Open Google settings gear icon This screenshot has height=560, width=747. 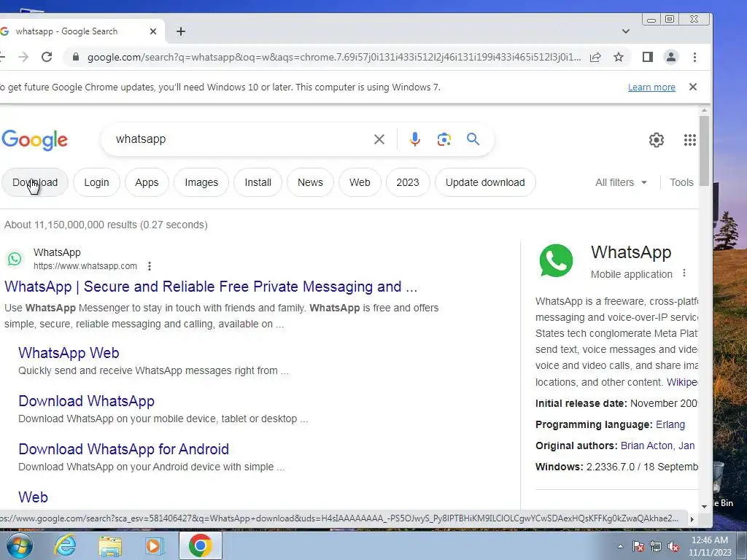[x=657, y=139]
